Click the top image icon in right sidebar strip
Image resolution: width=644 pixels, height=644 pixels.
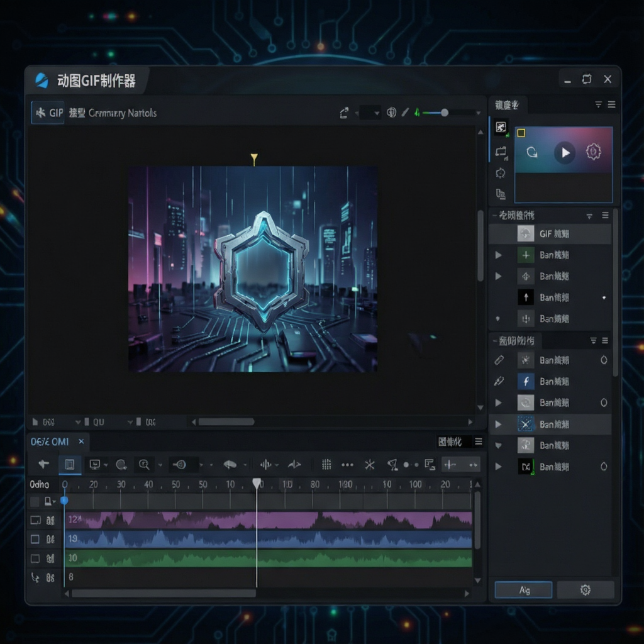[x=501, y=127]
